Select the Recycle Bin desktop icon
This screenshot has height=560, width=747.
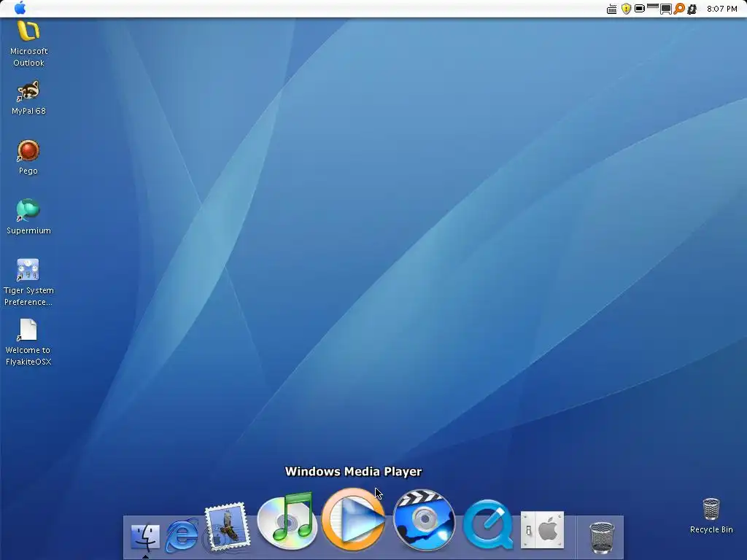(x=711, y=509)
